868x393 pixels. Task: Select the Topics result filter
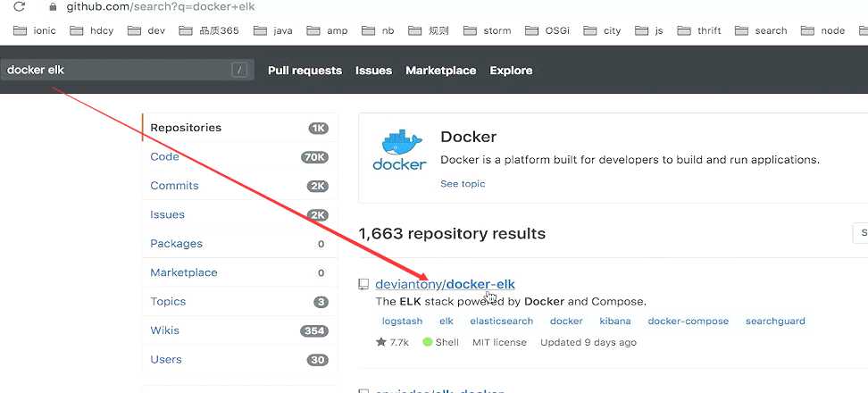tap(239, 302)
